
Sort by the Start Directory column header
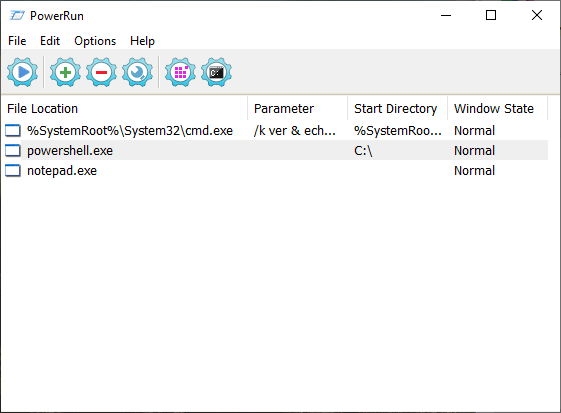click(x=397, y=108)
